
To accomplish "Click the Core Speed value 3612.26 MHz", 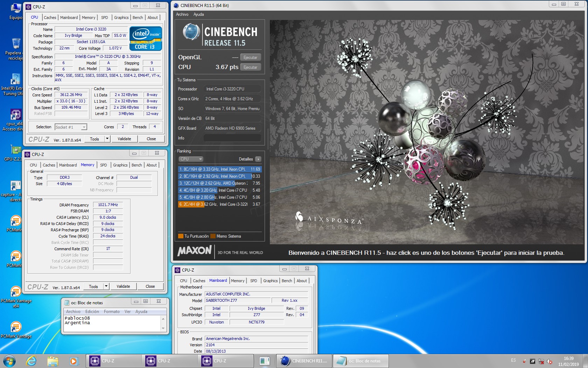I will (x=71, y=95).
